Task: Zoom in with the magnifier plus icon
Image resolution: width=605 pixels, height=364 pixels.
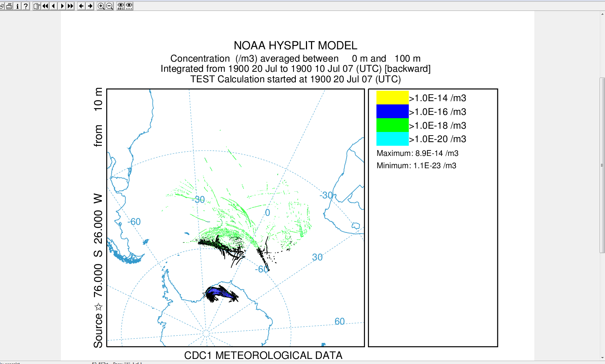Action: point(101,6)
